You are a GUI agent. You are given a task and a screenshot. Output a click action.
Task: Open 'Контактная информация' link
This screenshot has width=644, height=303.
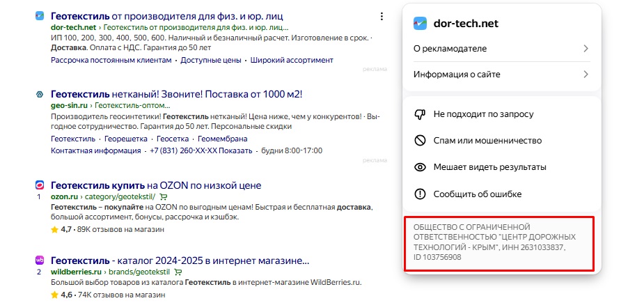click(x=95, y=151)
